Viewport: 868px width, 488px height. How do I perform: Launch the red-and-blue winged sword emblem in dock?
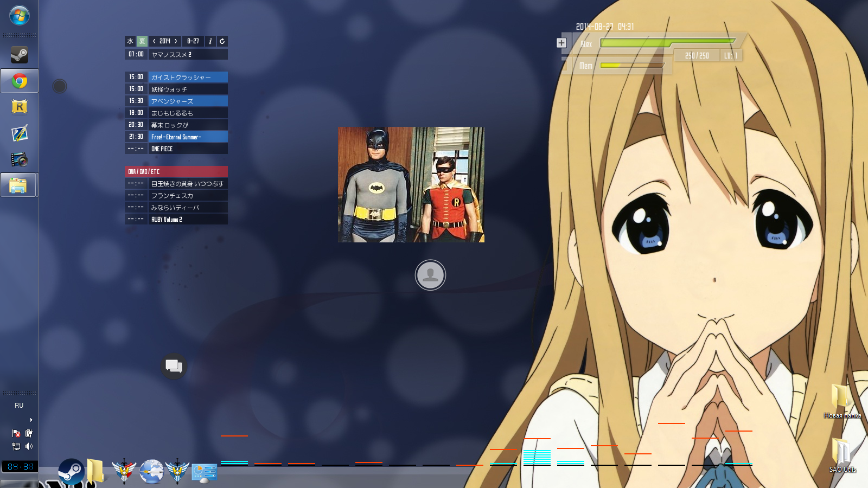124,471
